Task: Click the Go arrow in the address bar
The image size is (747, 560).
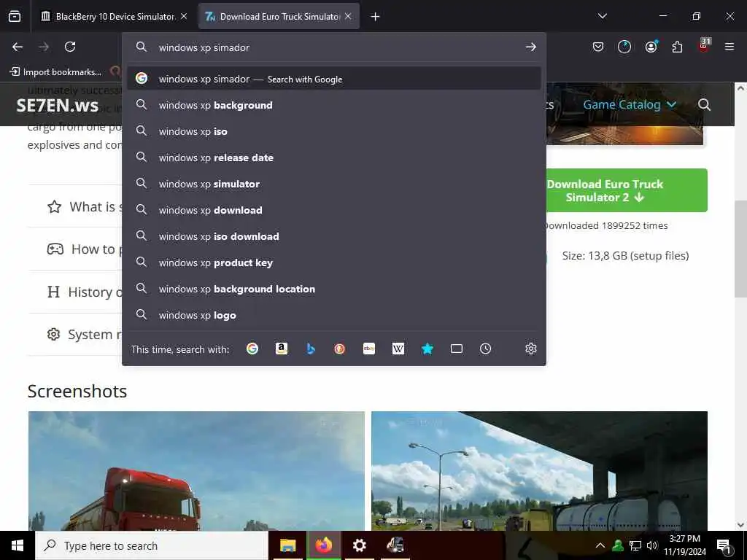Action: (531, 47)
